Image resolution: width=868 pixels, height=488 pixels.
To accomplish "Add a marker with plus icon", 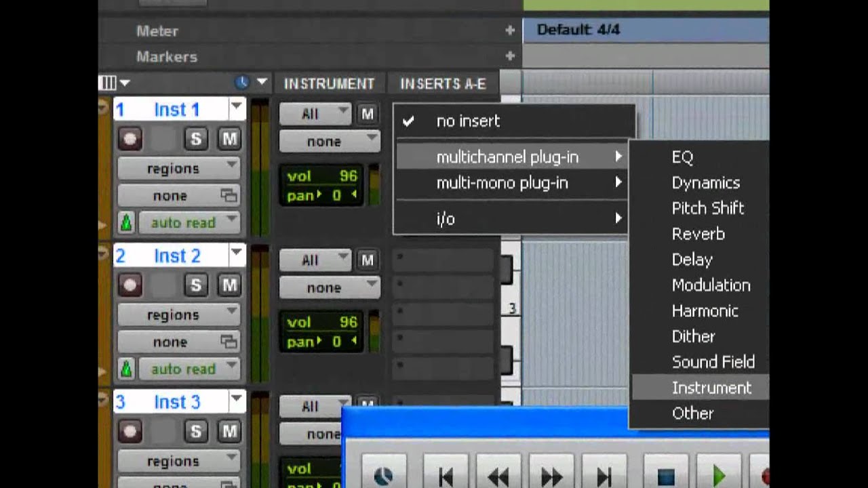I will click(x=510, y=56).
